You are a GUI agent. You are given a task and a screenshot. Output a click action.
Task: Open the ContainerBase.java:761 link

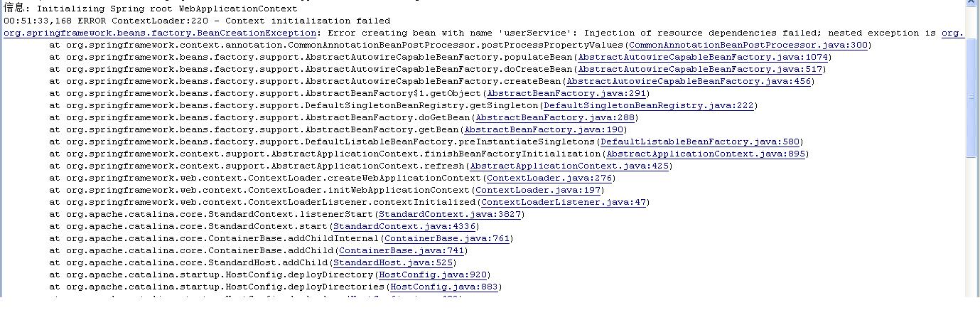point(447,238)
